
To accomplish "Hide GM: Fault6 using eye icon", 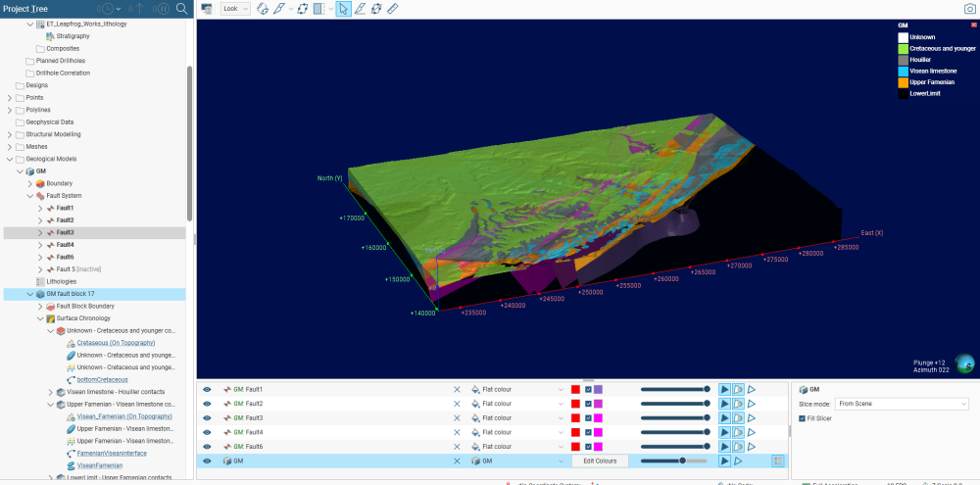I will pos(207,447).
